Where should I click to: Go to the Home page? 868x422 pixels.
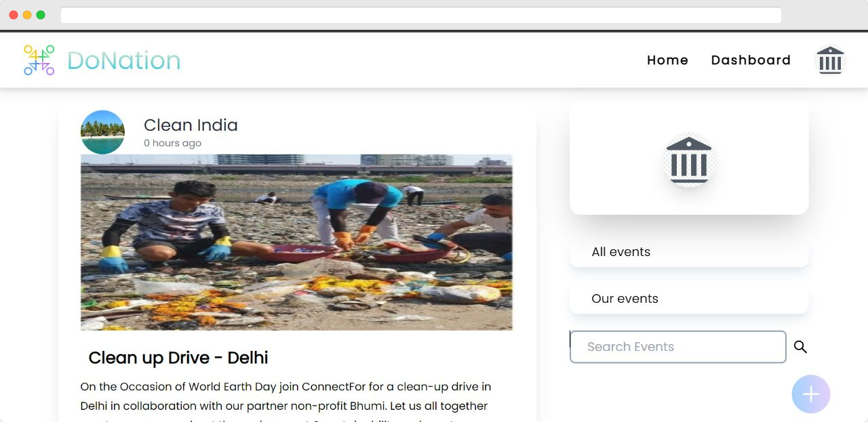[x=667, y=60]
